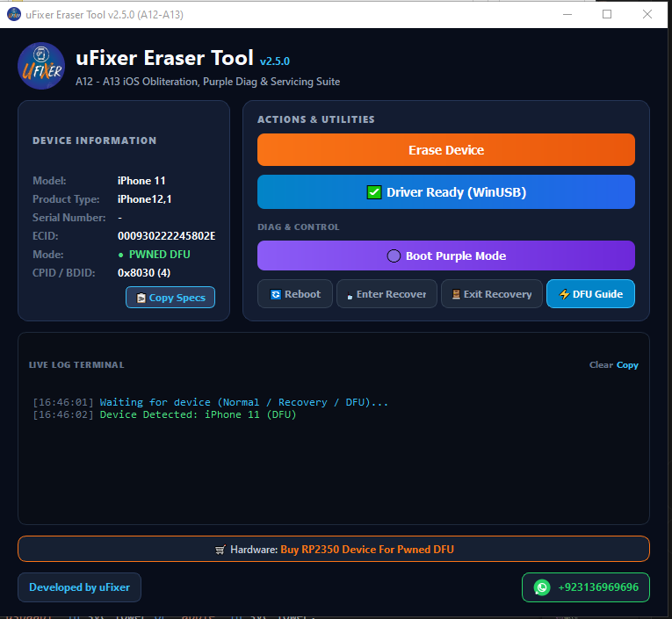Image resolution: width=672 pixels, height=619 pixels.
Task: Click the Enter Recovery small icon
Action: click(350, 296)
